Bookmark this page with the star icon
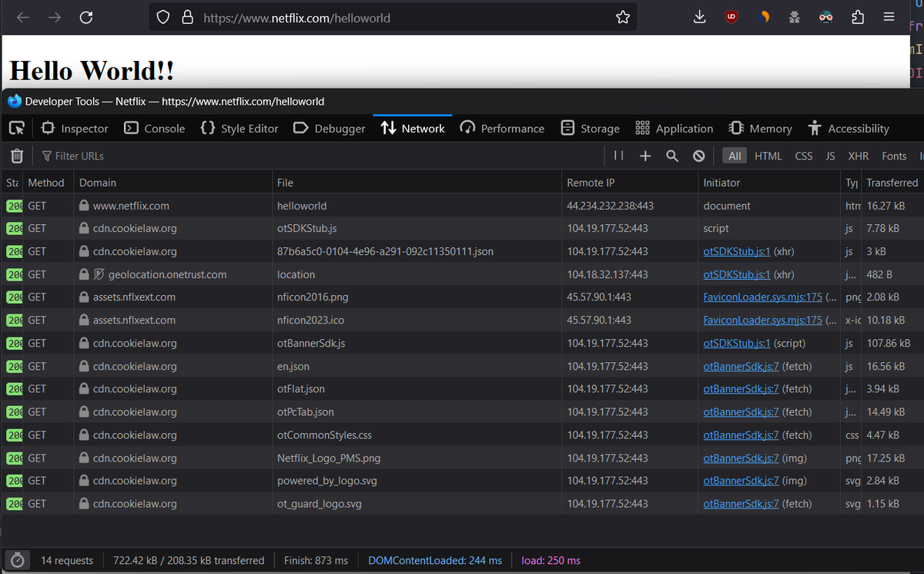The image size is (924, 574). tap(623, 17)
